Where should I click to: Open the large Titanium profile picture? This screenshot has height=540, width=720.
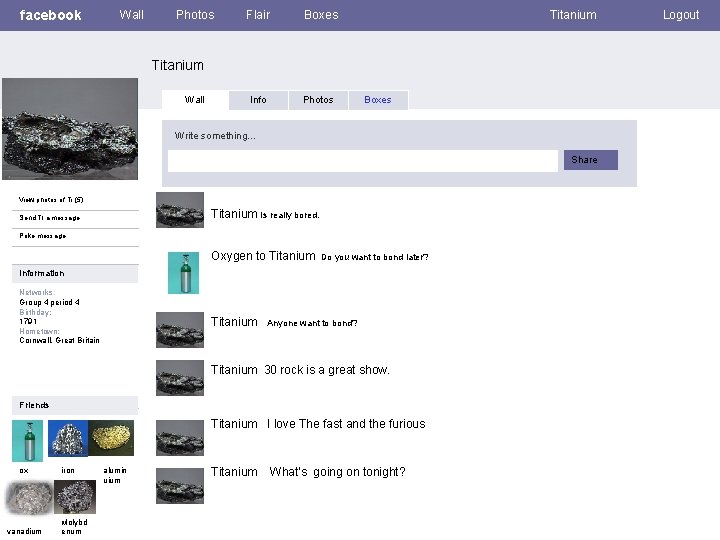[x=70, y=129]
